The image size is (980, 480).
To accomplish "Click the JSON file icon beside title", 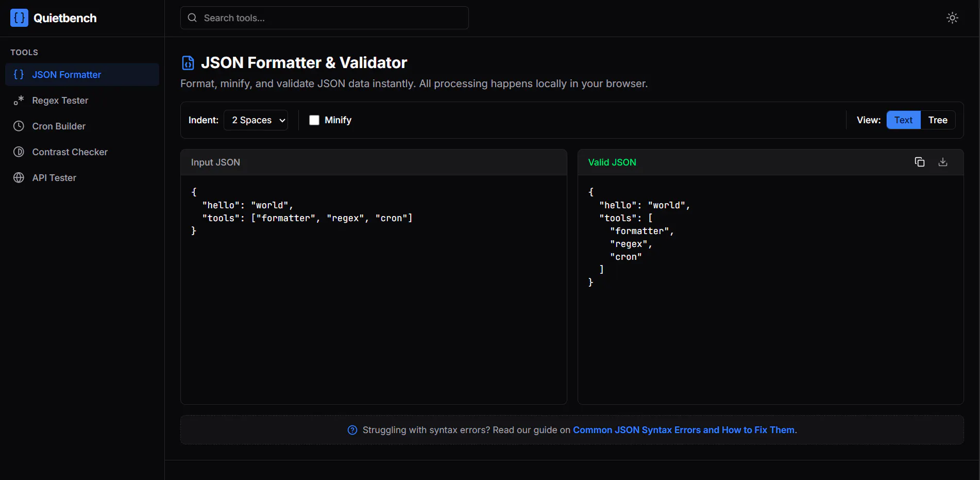I will click(x=188, y=63).
